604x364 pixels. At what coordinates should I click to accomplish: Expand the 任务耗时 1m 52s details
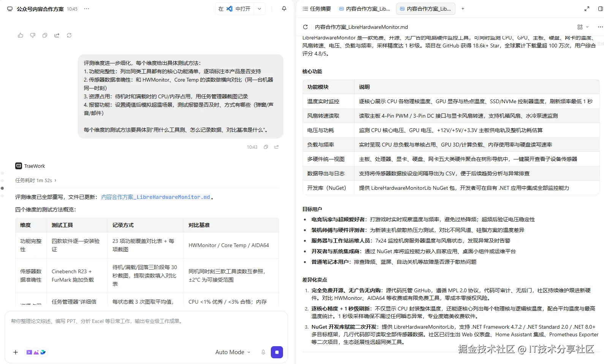coord(36,180)
